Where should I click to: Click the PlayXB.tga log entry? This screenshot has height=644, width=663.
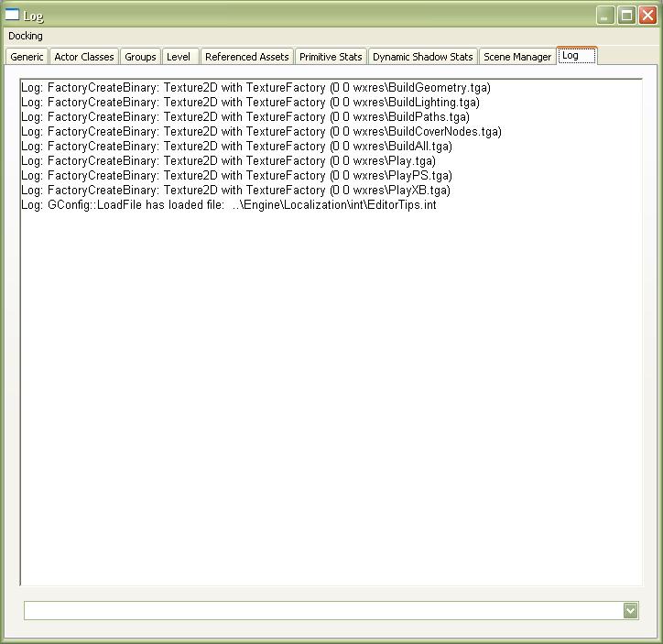point(235,191)
